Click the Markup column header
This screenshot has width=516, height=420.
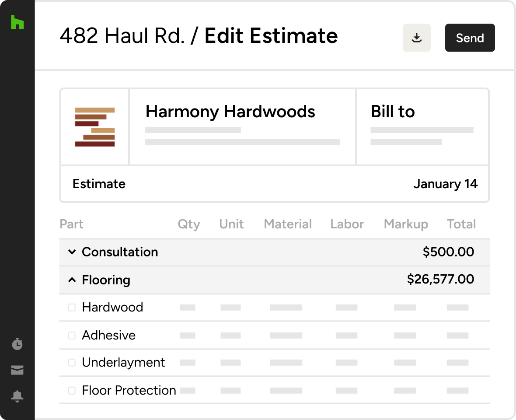(405, 224)
